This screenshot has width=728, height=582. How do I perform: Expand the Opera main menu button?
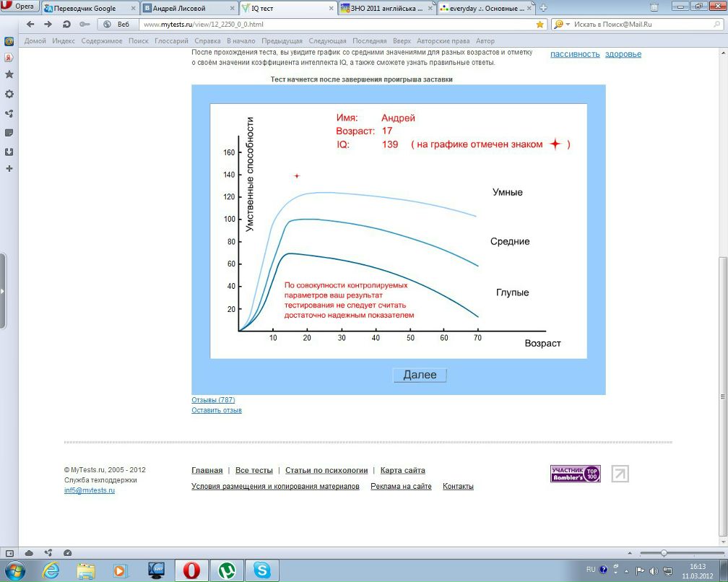pos(19,7)
